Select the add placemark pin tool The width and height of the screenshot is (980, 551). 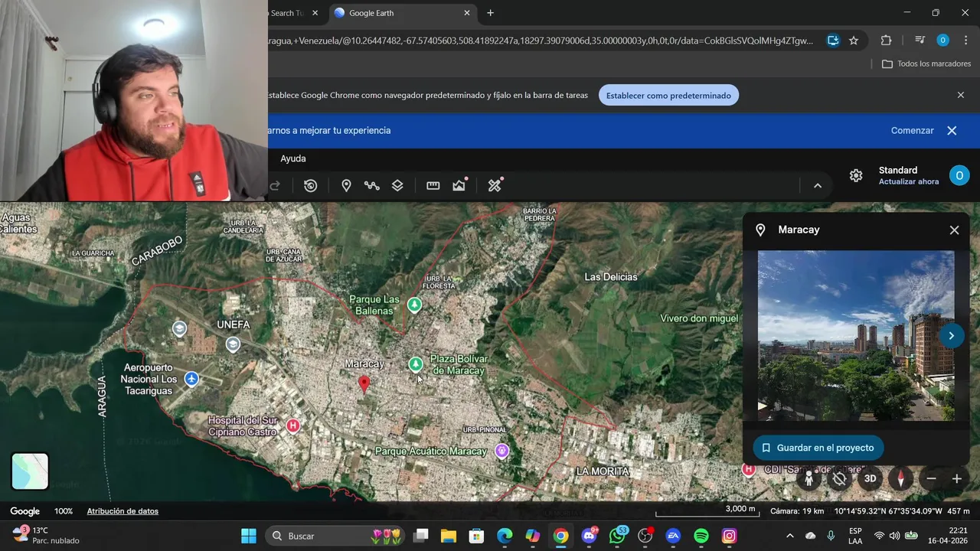point(346,185)
